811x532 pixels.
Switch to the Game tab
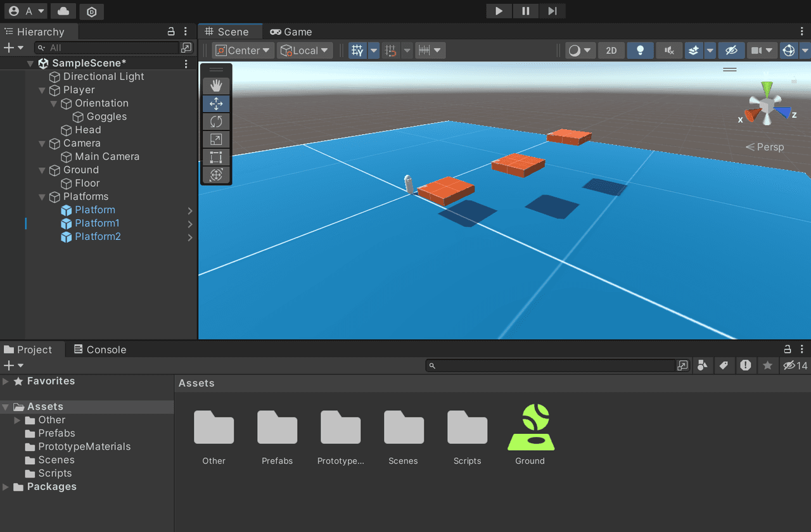(291, 32)
